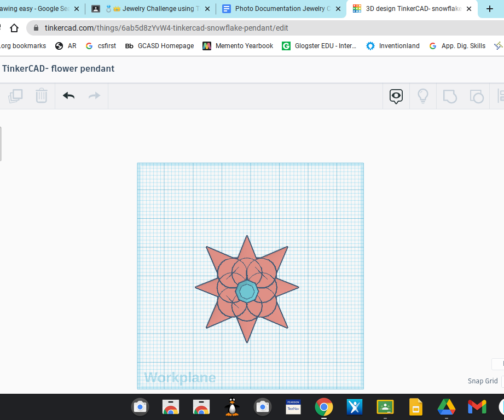Toggle Show All hidden objects lightbulb

point(422,96)
